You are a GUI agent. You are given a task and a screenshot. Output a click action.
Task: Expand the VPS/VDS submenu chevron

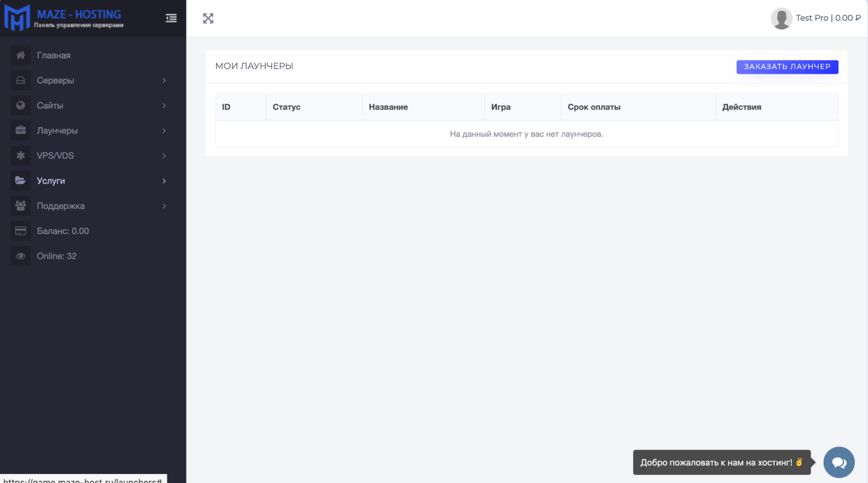(x=164, y=155)
